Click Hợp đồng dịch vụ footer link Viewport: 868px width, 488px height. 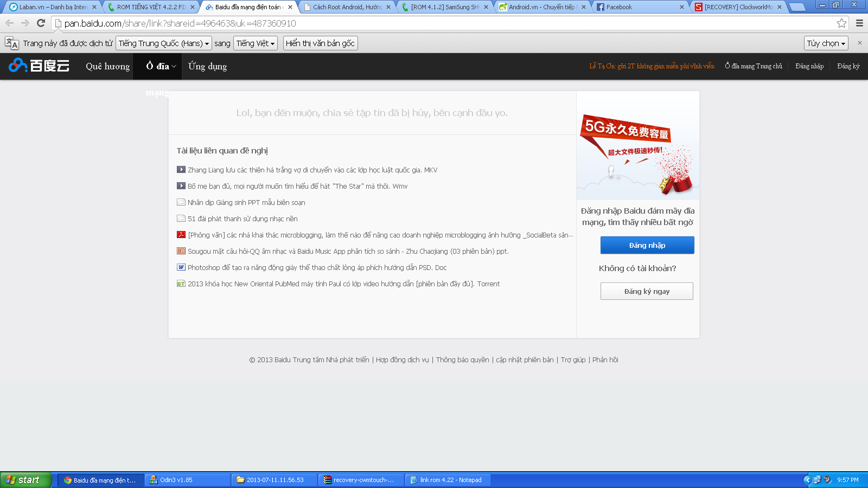(402, 359)
